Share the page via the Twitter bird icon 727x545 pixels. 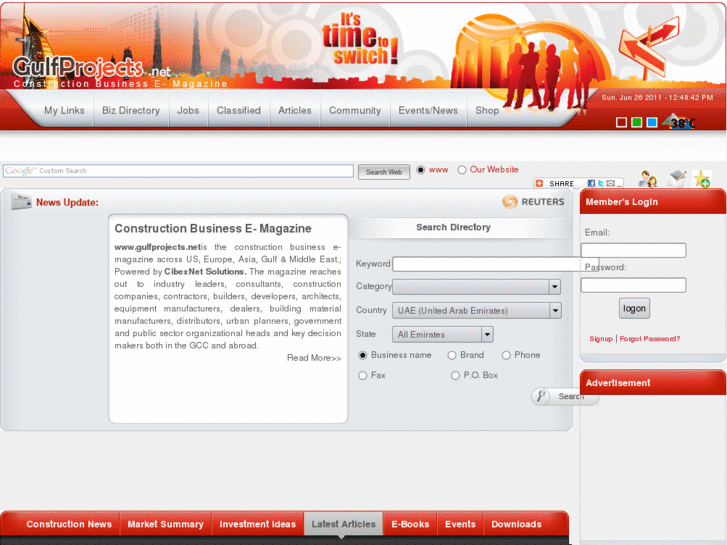[600, 183]
